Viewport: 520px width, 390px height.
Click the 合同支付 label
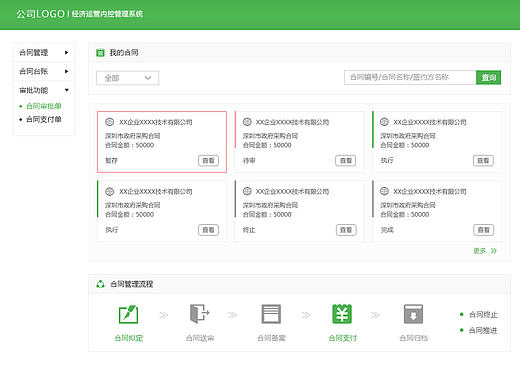[x=342, y=338]
